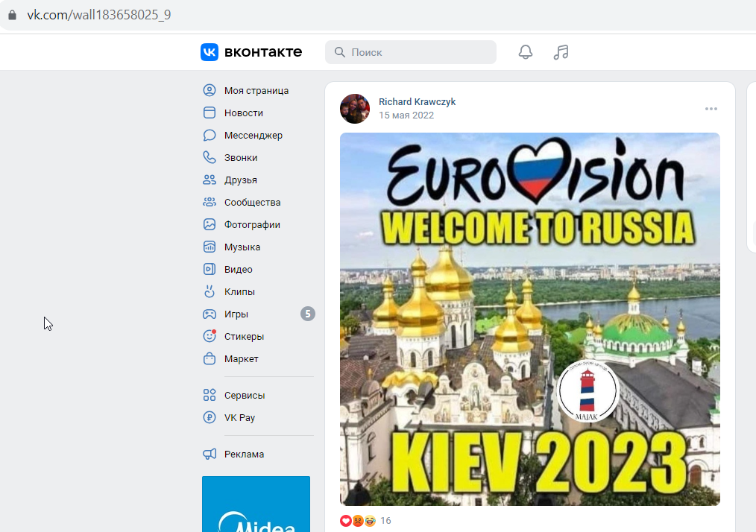
Task: Click the angry reaction icon under post
Action: click(358, 520)
